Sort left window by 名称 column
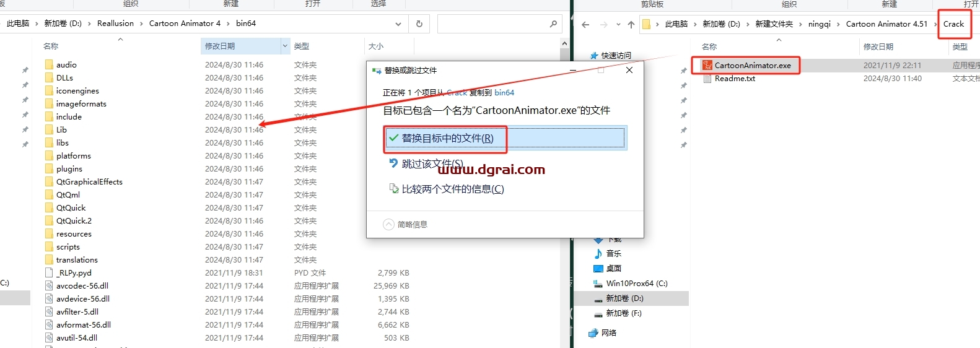Viewport: 980px width, 348px height. point(51,46)
